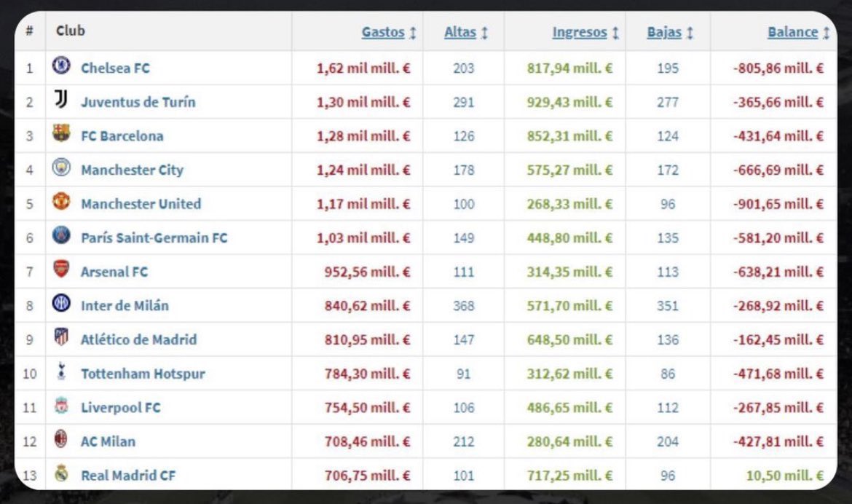Open the Liverpool FC club link
Screen dimensions: 852x504
click(121, 407)
